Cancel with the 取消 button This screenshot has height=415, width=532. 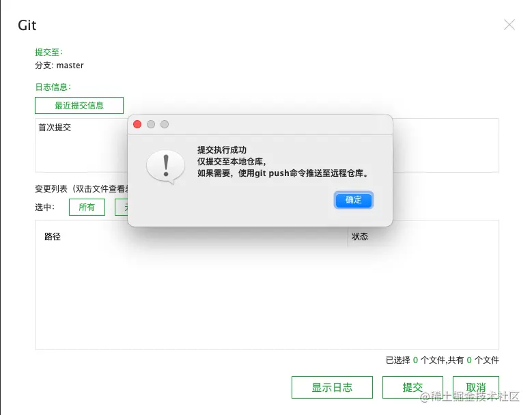click(x=476, y=387)
